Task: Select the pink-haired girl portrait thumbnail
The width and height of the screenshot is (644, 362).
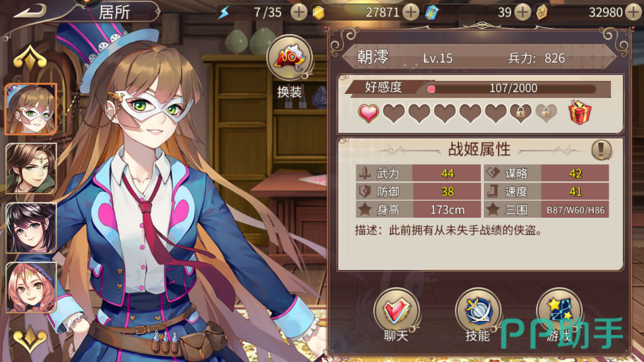Action: pyautogui.click(x=31, y=287)
